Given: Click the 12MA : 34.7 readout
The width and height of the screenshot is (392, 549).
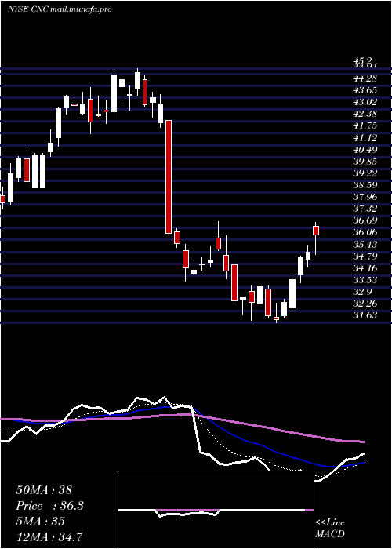Looking at the screenshot, I should [x=49, y=536].
